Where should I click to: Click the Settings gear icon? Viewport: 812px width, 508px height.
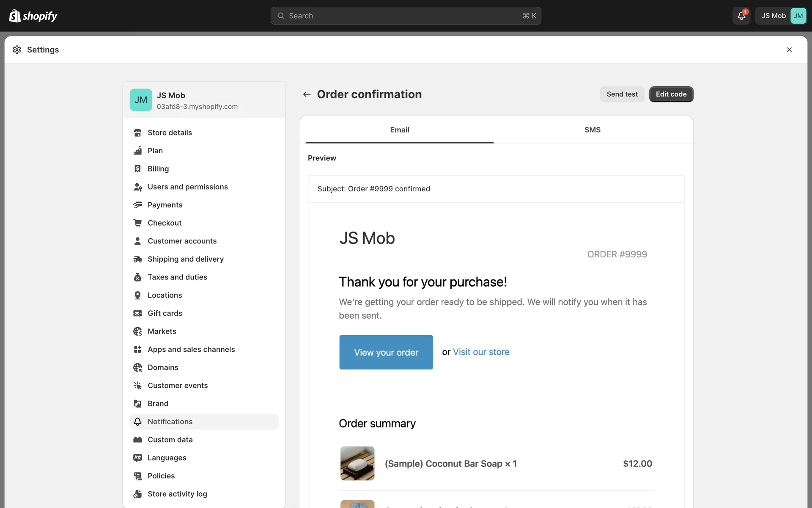coord(17,50)
